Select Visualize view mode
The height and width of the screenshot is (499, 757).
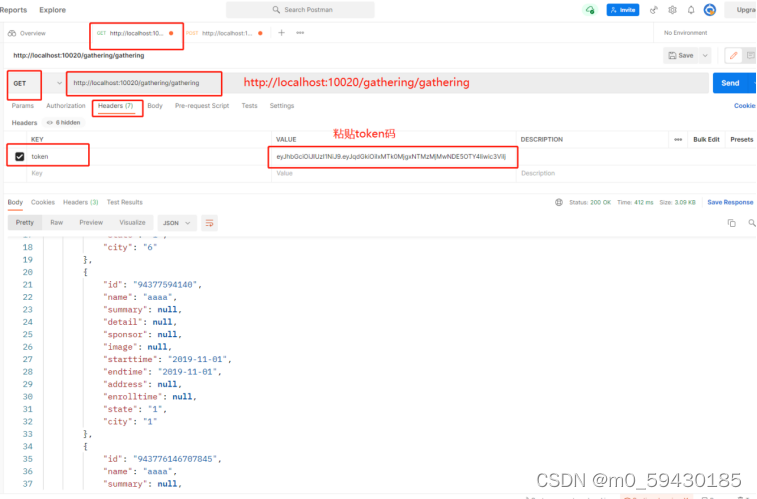click(x=132, y=222)
